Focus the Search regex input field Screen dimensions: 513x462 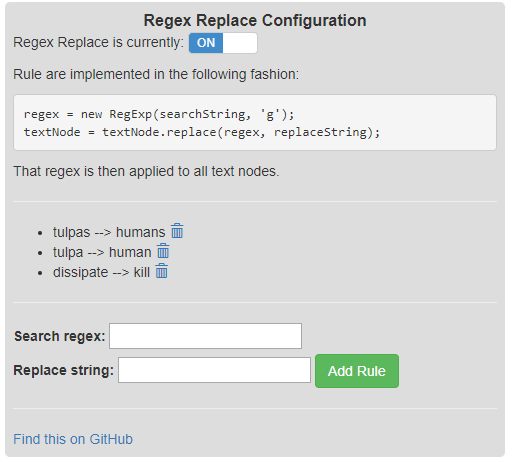click(x=206, y=336)
